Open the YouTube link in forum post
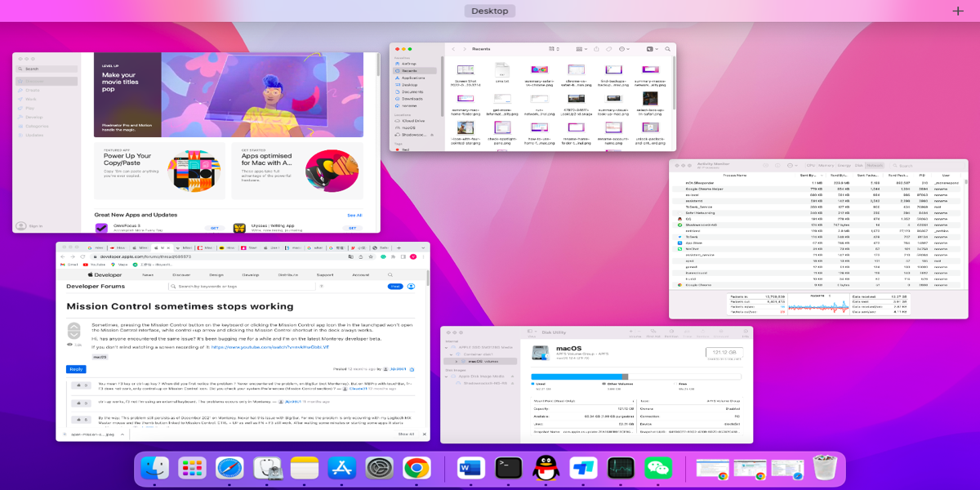This screenshot has height=490, width=980. (x=270, y=347)
